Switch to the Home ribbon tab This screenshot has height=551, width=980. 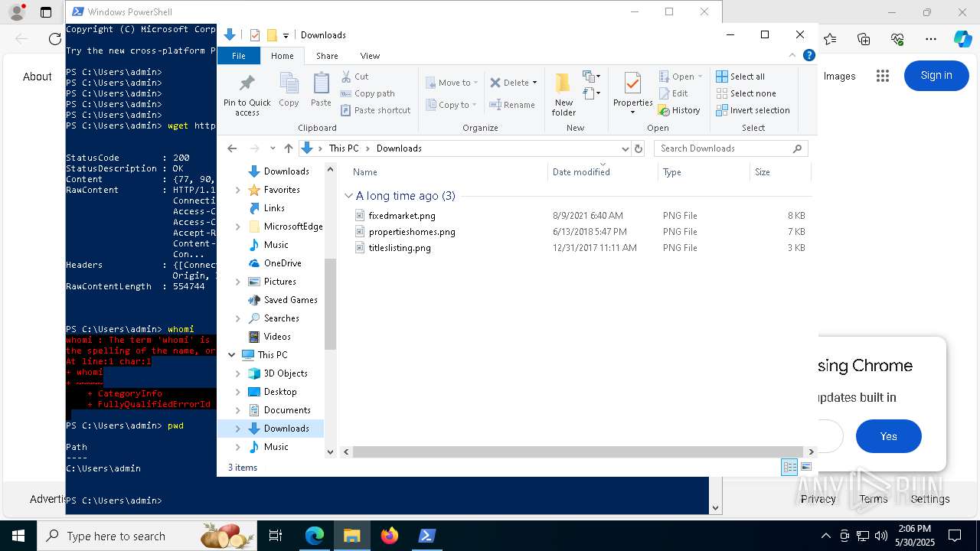pyautogui.click(x=282, y=56)
